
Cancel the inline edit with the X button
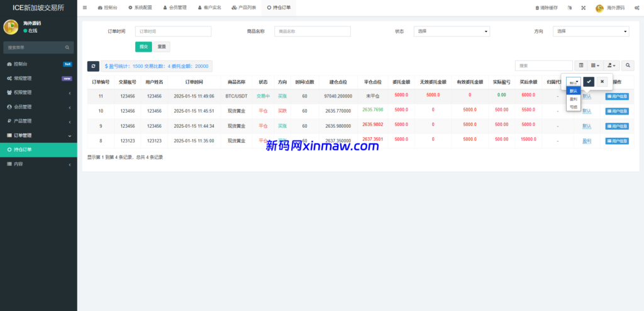click(602, 81)
